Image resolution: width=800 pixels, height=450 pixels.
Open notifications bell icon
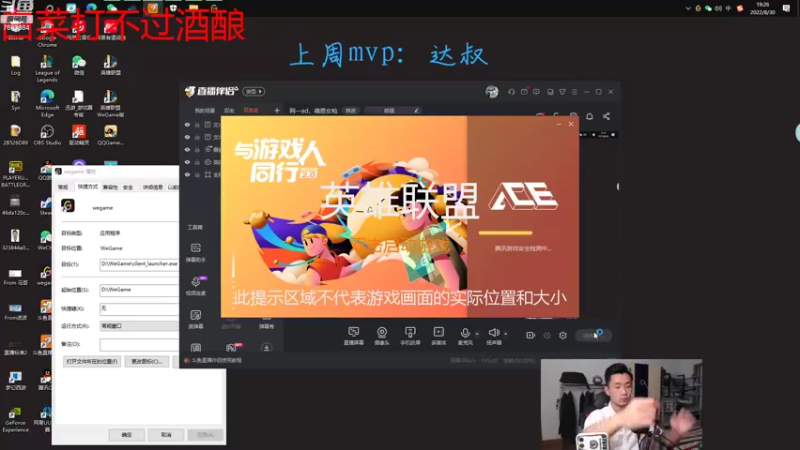[x=590, y=116]
